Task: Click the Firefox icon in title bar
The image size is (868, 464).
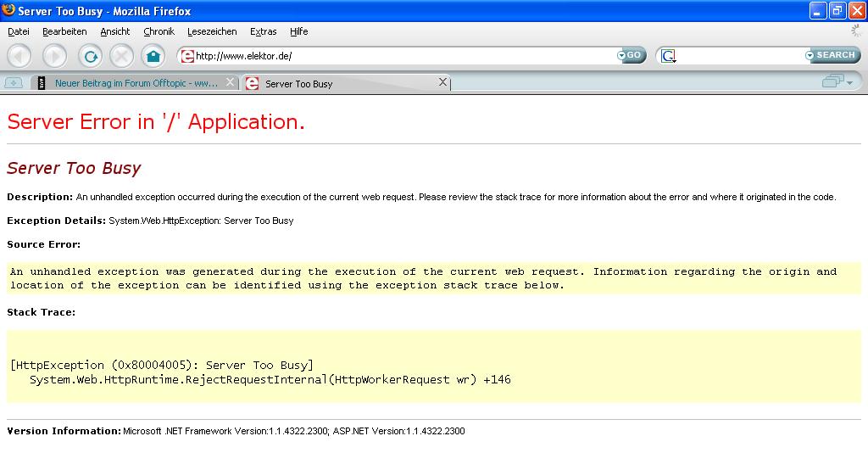Action: 8,10
